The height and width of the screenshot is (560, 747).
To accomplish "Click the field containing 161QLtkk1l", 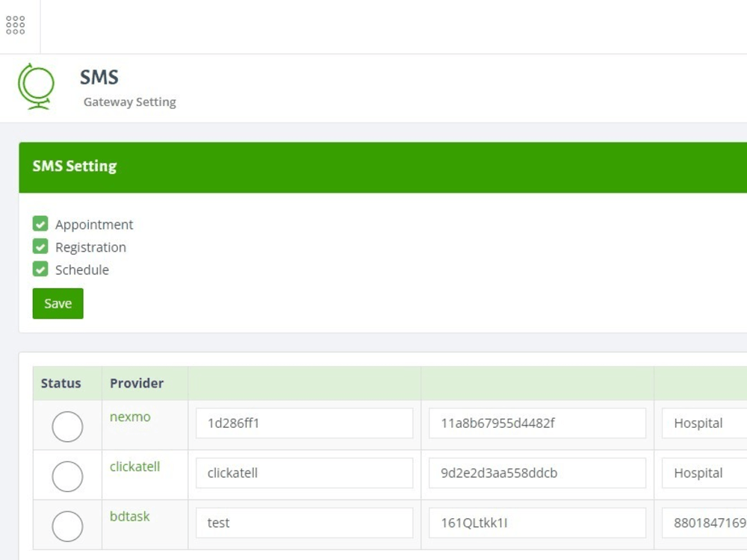I will point(536,523).
